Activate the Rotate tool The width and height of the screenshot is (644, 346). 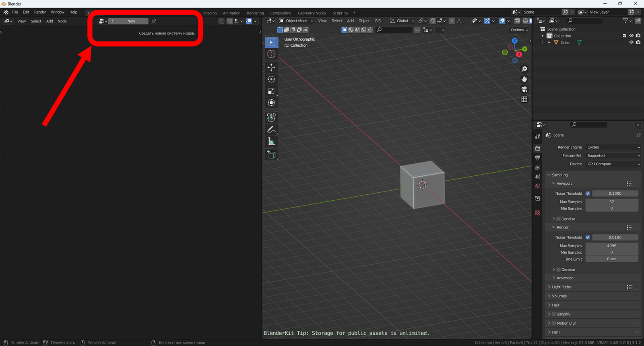271,79
